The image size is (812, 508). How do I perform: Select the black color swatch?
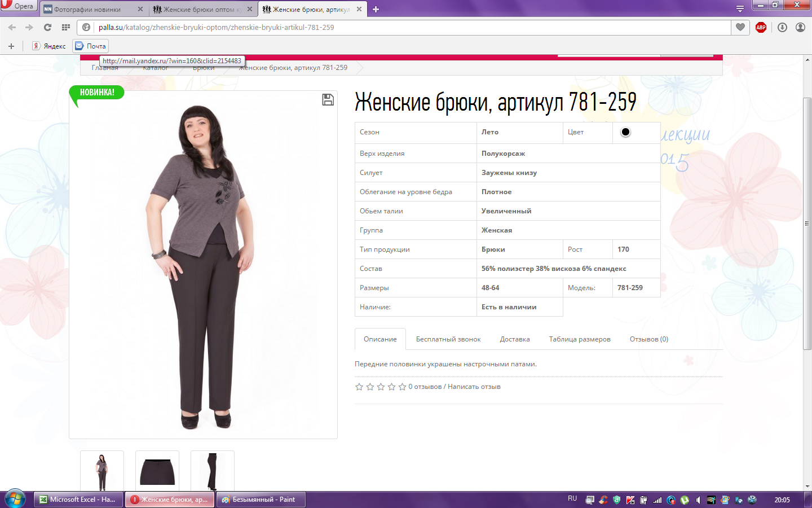(625, 132)
